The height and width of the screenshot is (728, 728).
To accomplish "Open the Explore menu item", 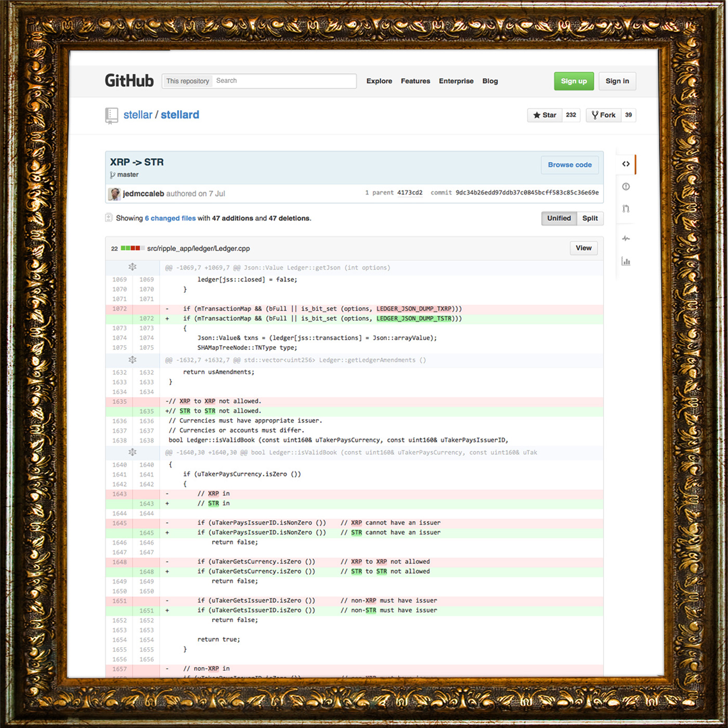I will click(379, 81).
